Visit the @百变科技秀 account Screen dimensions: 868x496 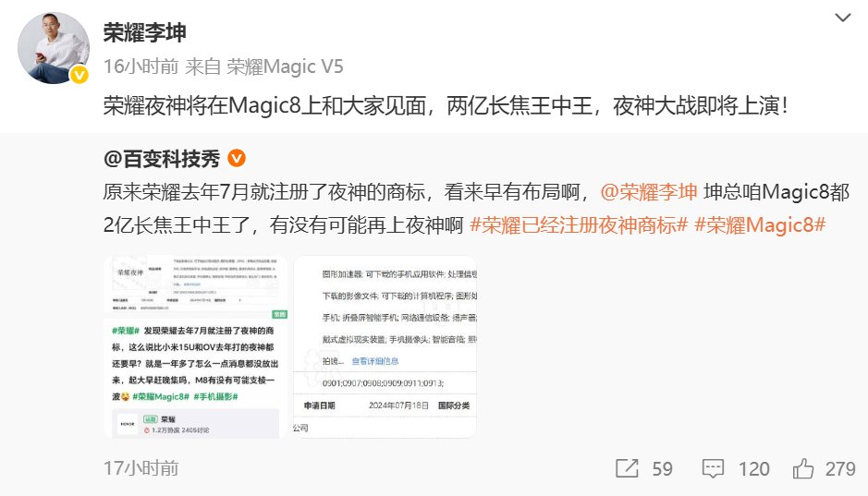[x=162, y=159]
